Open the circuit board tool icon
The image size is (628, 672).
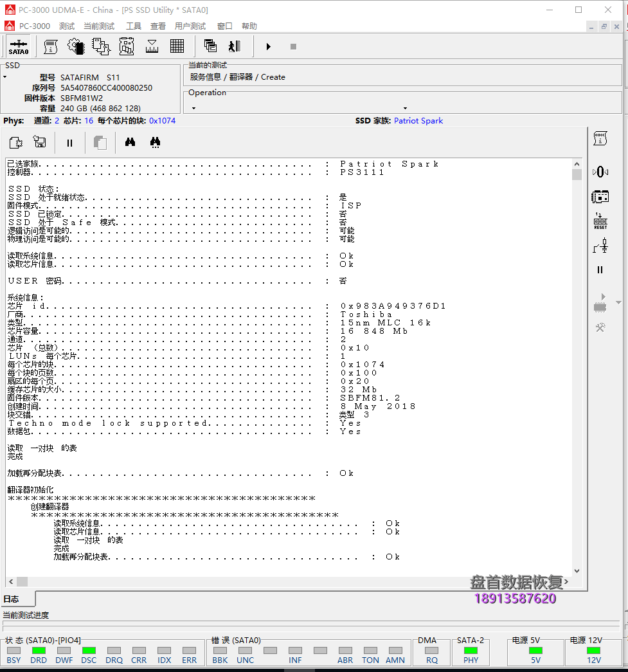(127, 47)
